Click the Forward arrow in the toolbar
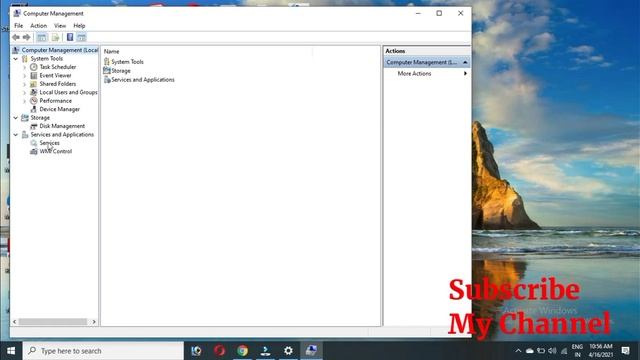 (x=27, y=38)
